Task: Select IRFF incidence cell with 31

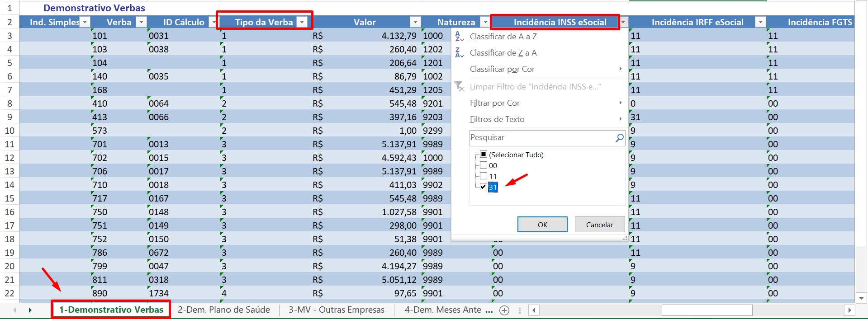Action: pos(698,117)
